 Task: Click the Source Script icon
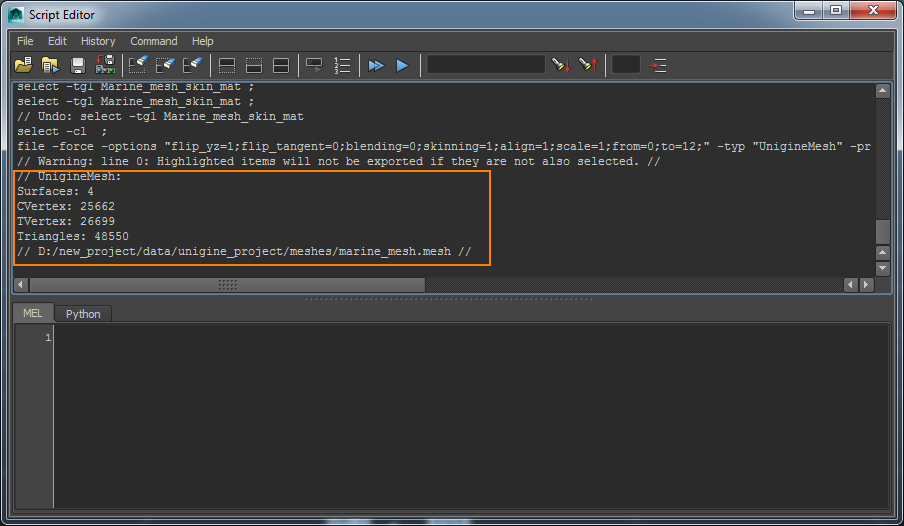[50, 65]
